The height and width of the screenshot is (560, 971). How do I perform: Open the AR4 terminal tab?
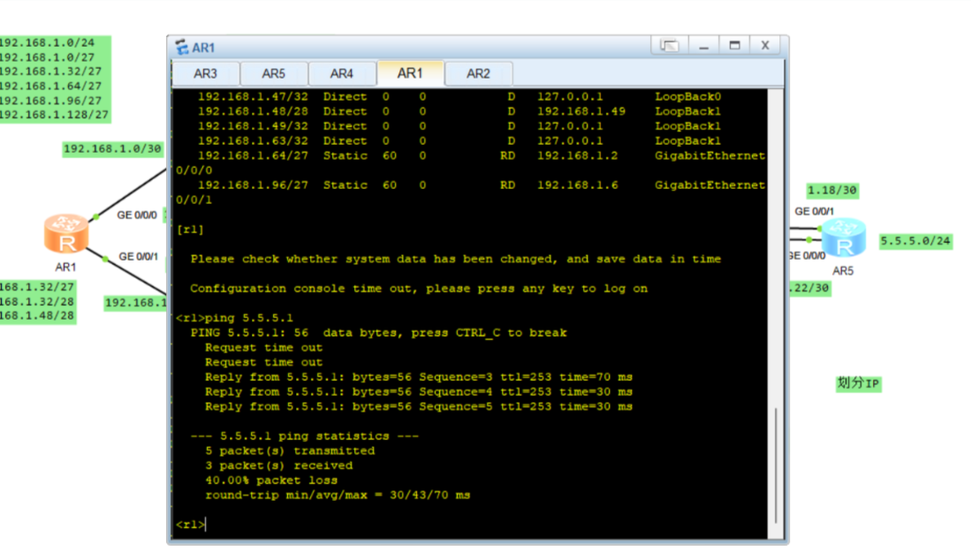click(342, 73)
